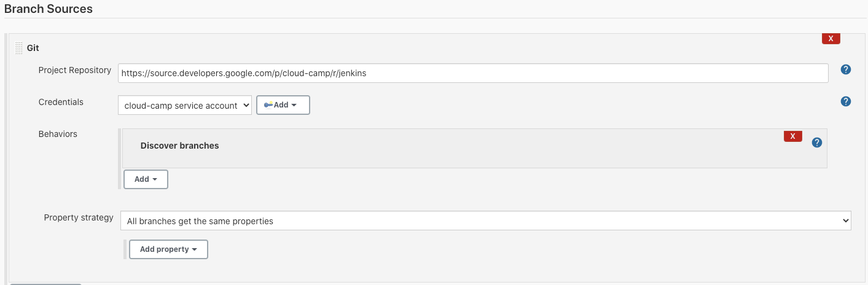Screen dimensions: 868x285
Task: Grab the drag handle beside Git
Action: (18, 47)
